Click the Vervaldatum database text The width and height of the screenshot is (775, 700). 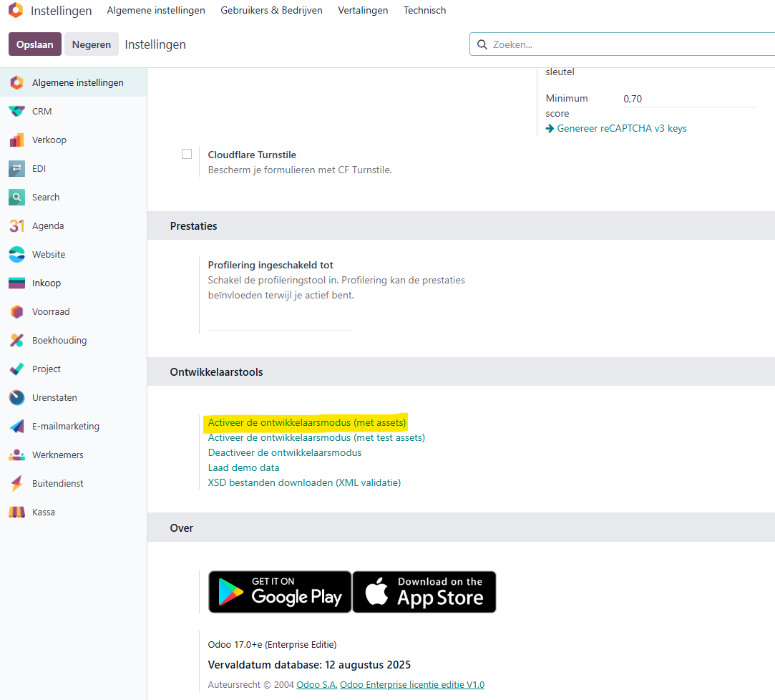pos(309,665)
